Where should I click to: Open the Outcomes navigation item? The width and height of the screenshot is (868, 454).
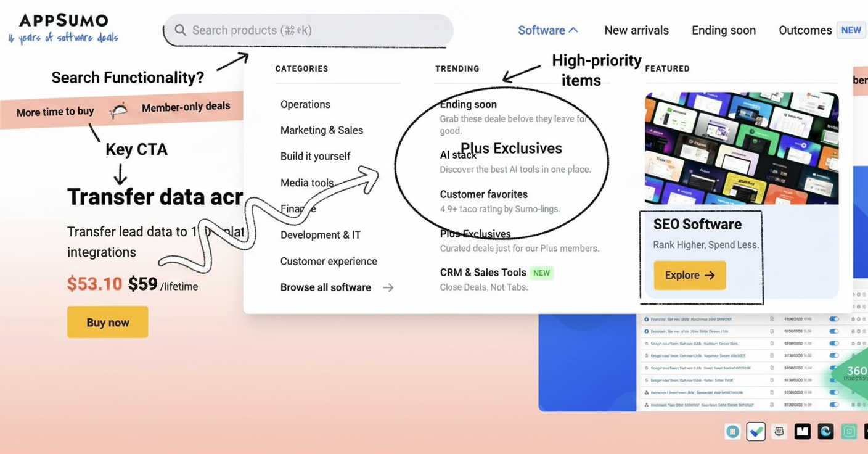pyautogui.click(x=805, y=30)
